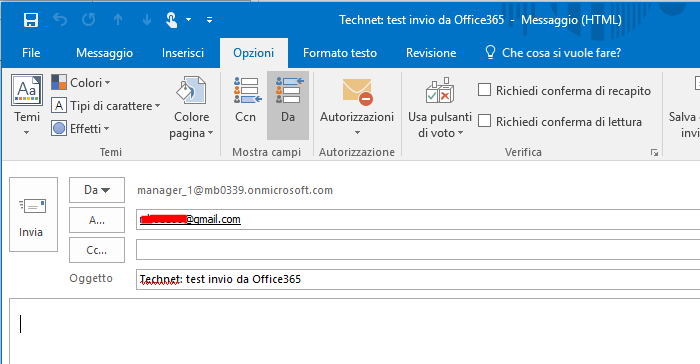Open the Formato testo tab
This screenshot has height=364, width=700.
tap(340, 53)
